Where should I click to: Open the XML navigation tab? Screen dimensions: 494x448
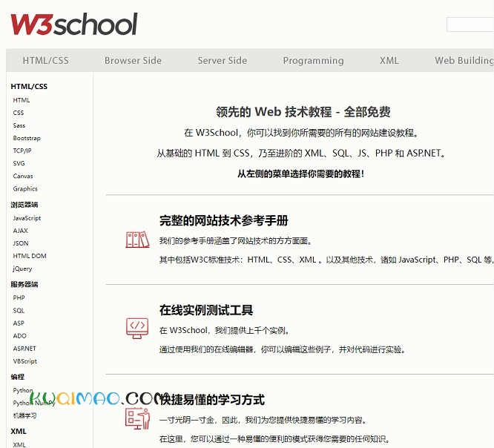tap(389, 61)
